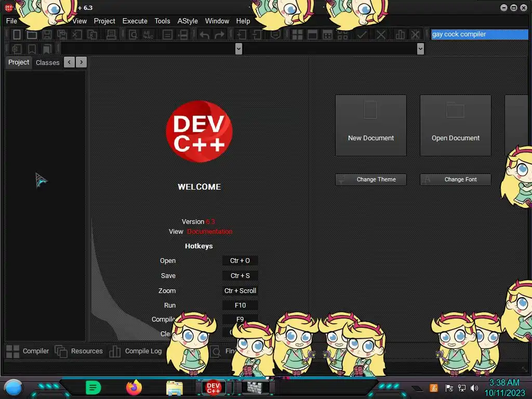The width and height of the screenshot is (532, 399).
Task: Open the Compiler bottom tab
Action: (x=28, y=351)
